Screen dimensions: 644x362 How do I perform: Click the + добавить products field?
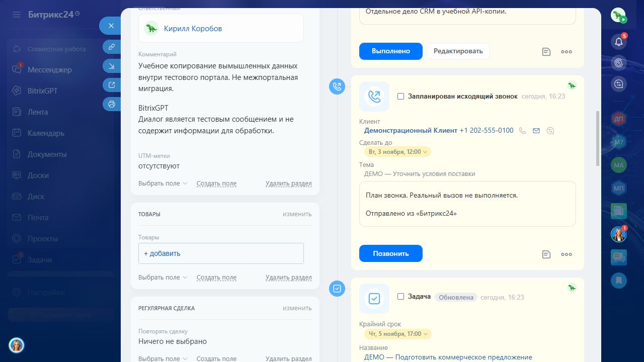(x=221, y=253)
